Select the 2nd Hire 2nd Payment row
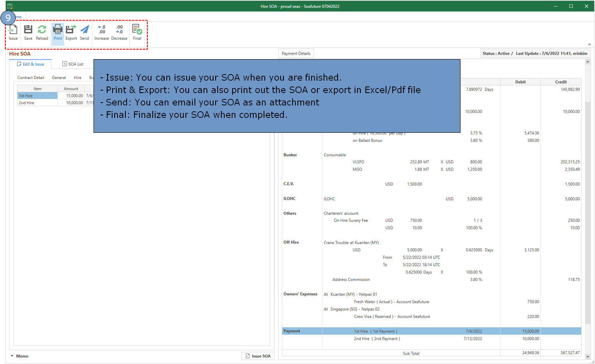 click(432, 339)
